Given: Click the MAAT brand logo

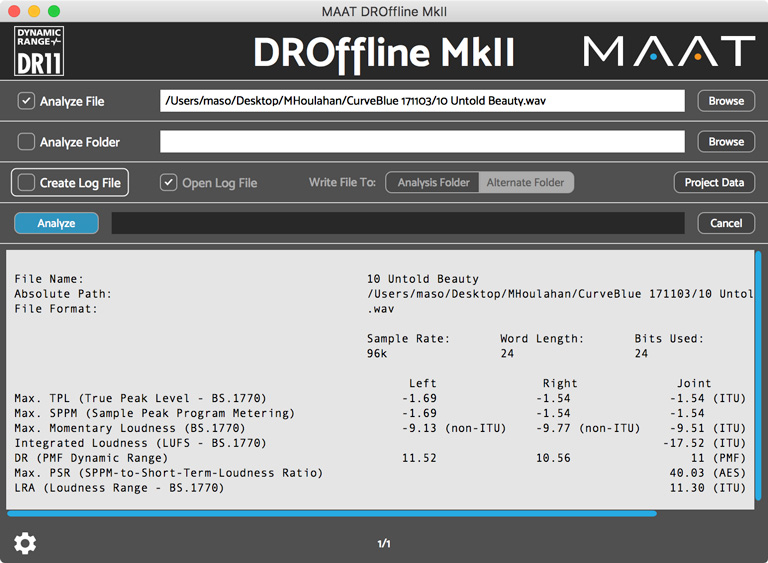Looking at the screenshot, I should [669, 52].
